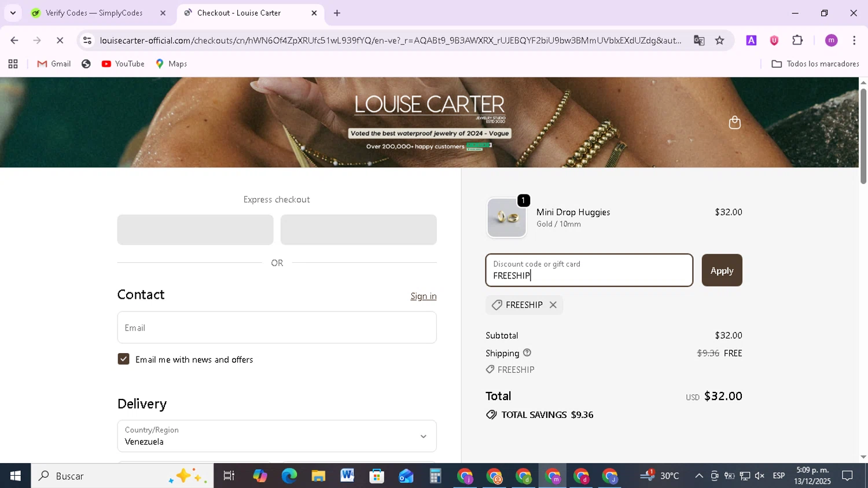Image resolution: width=868 pixels, height=488 pixels.
Task: Open Microsoft Edge from the taskbar
Action: (x=289, y=476)
